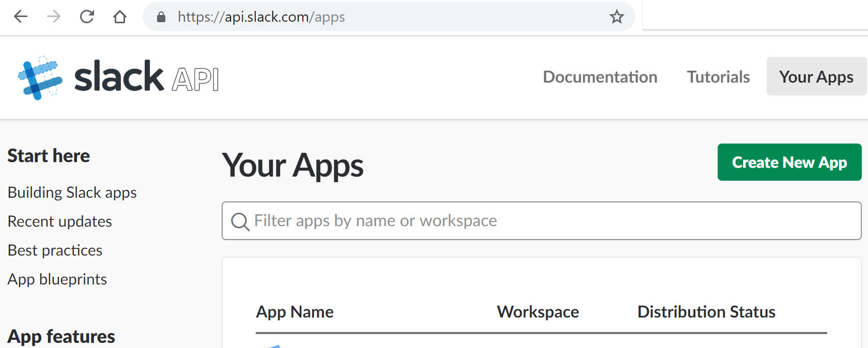Click the Slack hashtag logo icon

(40, 78)
